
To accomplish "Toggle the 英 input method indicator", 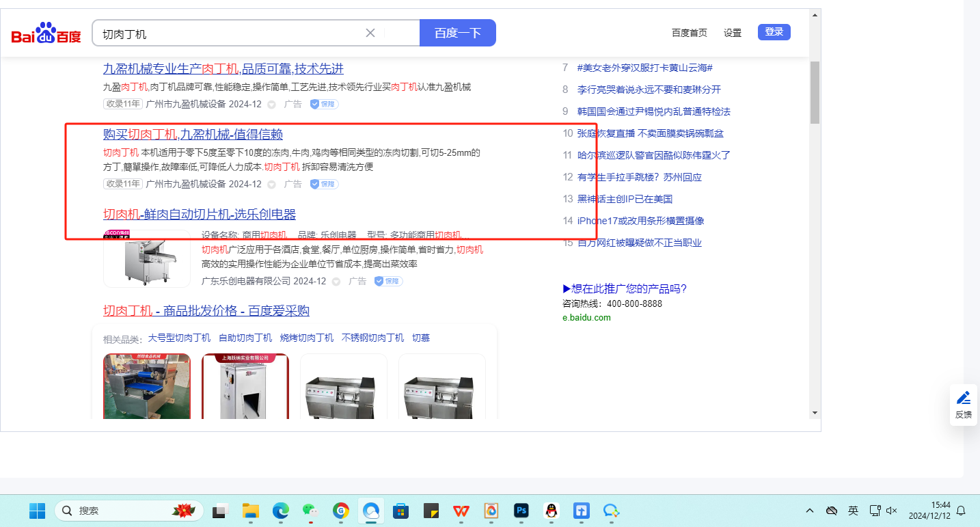I will tap(853, 511).
